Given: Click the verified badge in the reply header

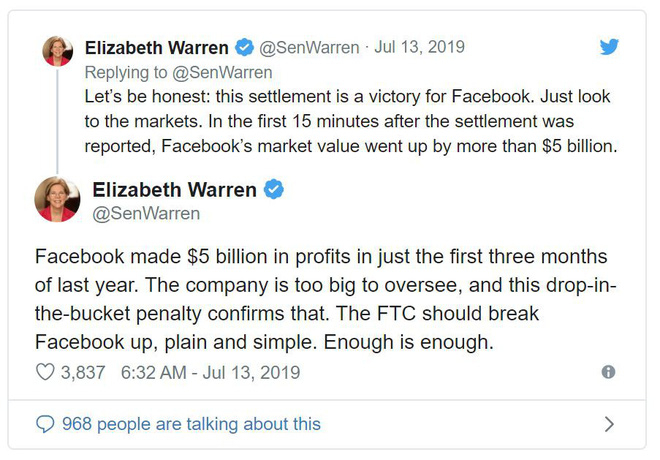Looking at the screenshot, I should 244,47.
